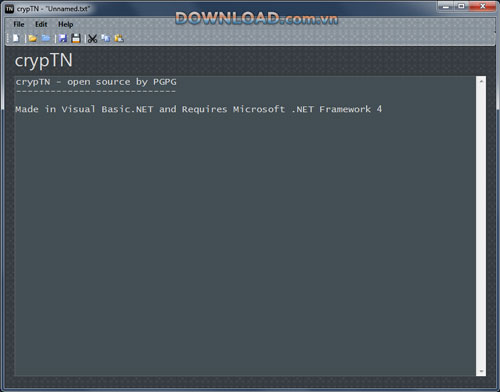Save the file with the blue floppy icon

click(63, 38)
